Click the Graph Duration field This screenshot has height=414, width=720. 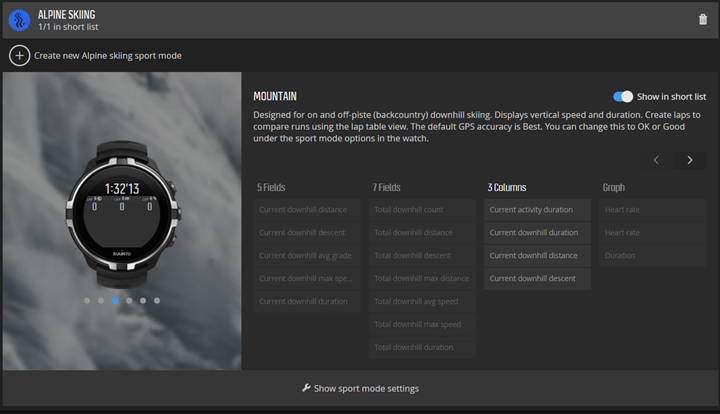(x=652, y=256)
